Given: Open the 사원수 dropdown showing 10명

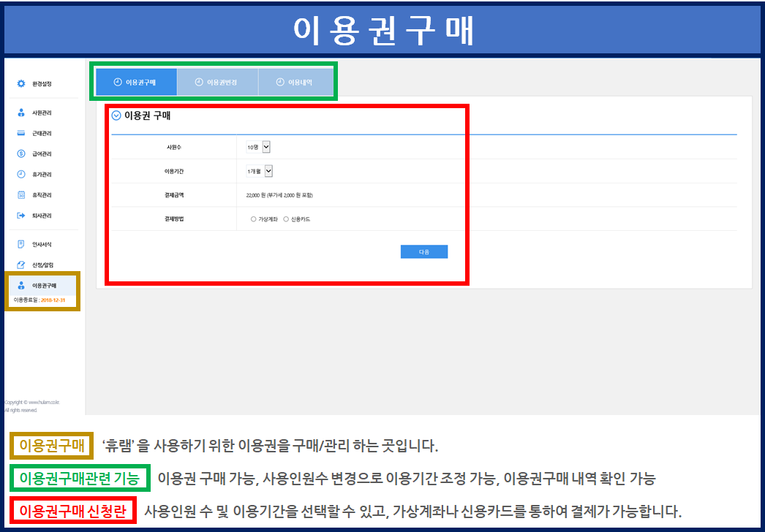Looking at the screenshot, I should point(259,147).
